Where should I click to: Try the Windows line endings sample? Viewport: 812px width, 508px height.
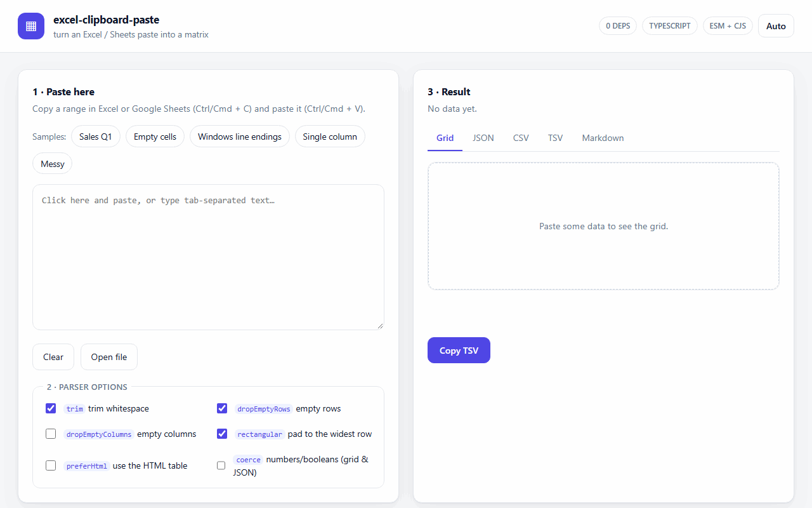click(x=240, y=137)
